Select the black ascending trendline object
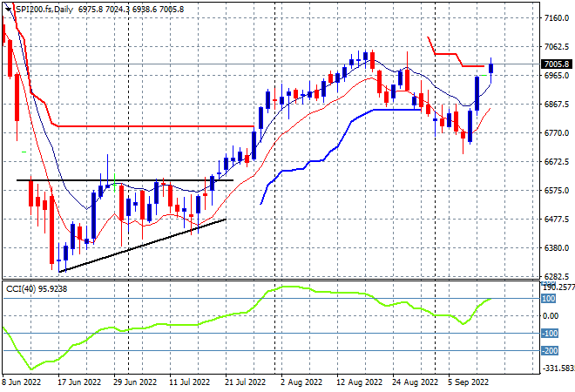The height and width of the screenshot is (392, 575). (142, 246)
